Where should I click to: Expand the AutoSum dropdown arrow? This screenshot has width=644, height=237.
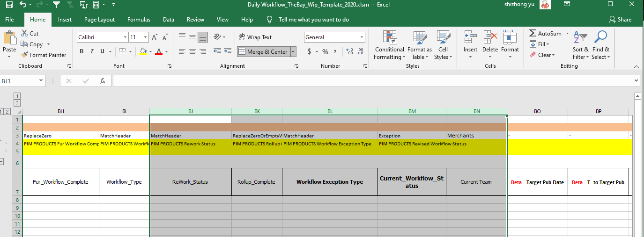[567, 34]
